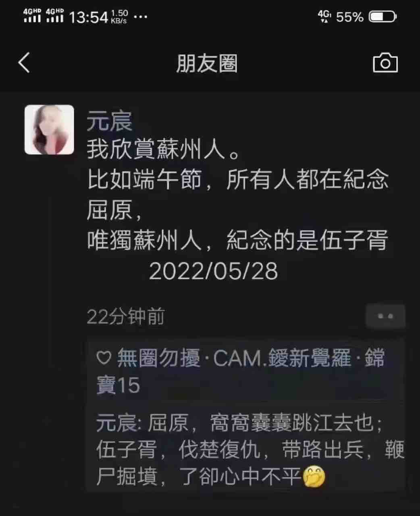Tap the 13:54 clock in status bar
The height and width of the screenshot is (516, 420).
[x=89, y=17]
